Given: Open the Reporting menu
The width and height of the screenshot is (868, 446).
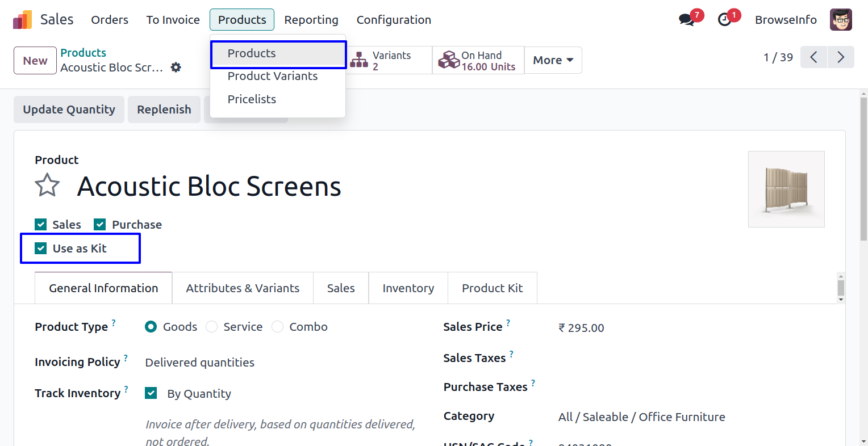Looking at the screenshot, I should tap(311, 20).
